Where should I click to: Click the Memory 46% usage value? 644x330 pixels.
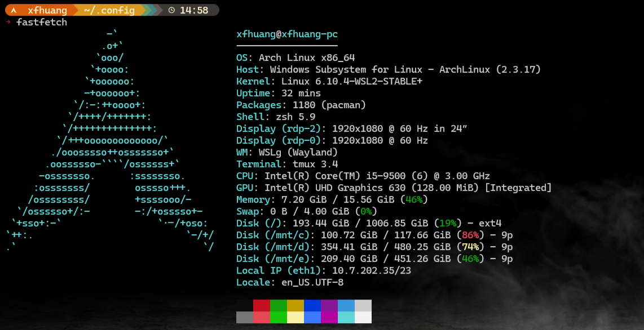coord(414,200)
